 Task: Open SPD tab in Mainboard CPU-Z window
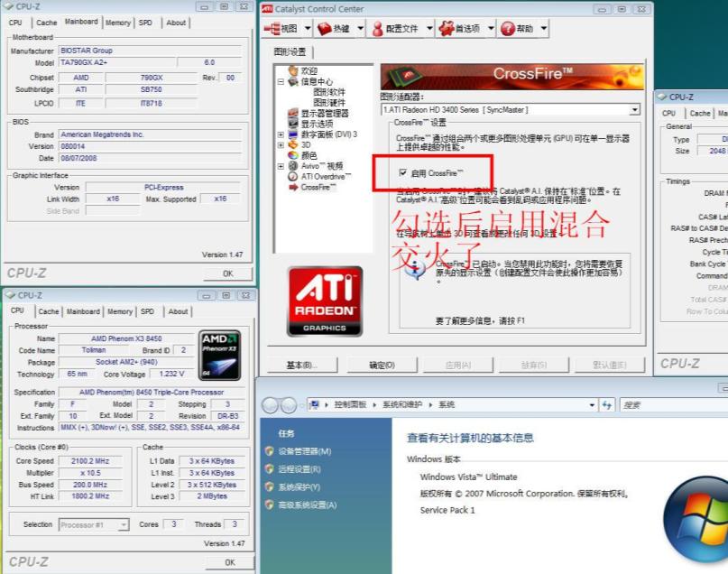[x=145, y=23]
